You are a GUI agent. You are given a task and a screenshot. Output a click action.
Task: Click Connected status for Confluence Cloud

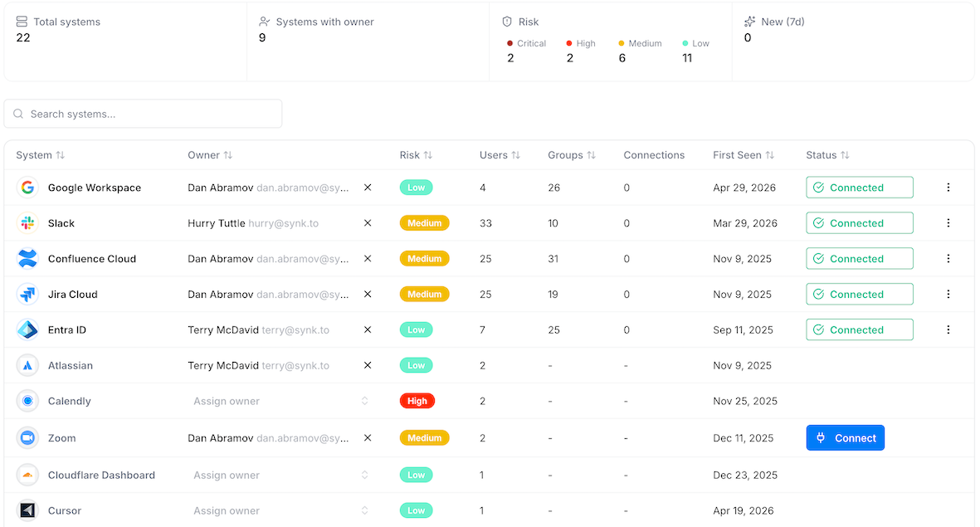point(860,259)
